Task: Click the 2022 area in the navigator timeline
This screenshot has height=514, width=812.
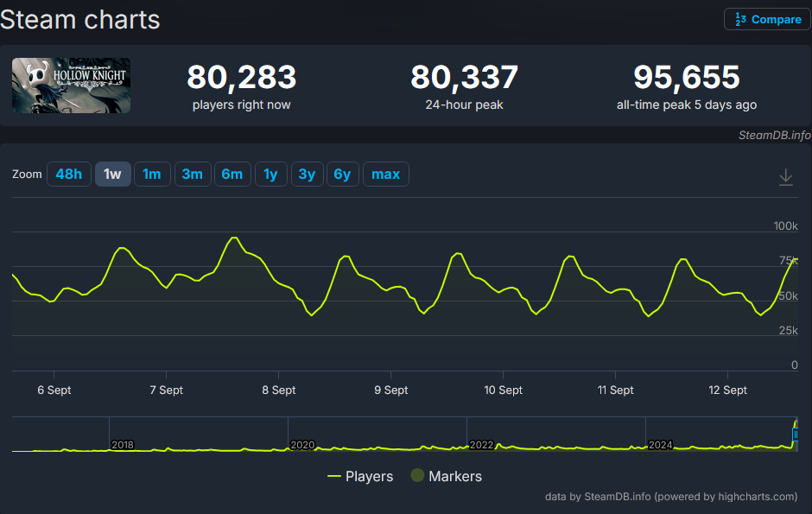Action: point(481,445)
